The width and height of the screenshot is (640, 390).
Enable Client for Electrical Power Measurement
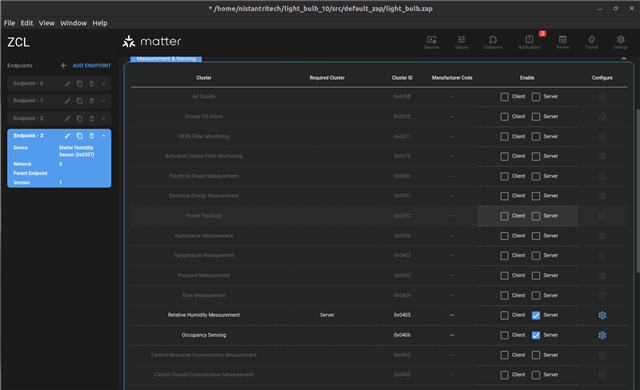(x=504, y=176)
